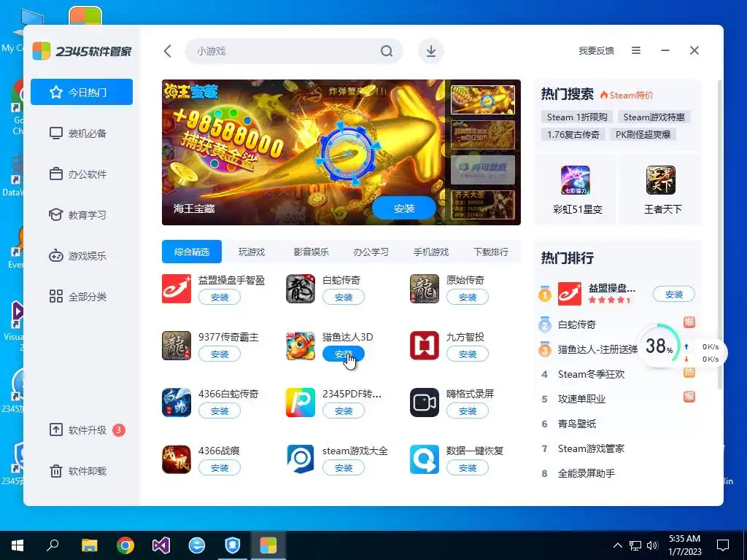Open the notification center icon
This screenshot has width=747, height=560.
(723, 545)
